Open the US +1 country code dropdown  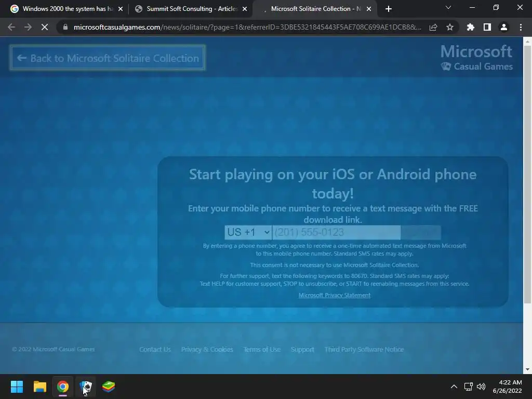click(x=248, y=232)
